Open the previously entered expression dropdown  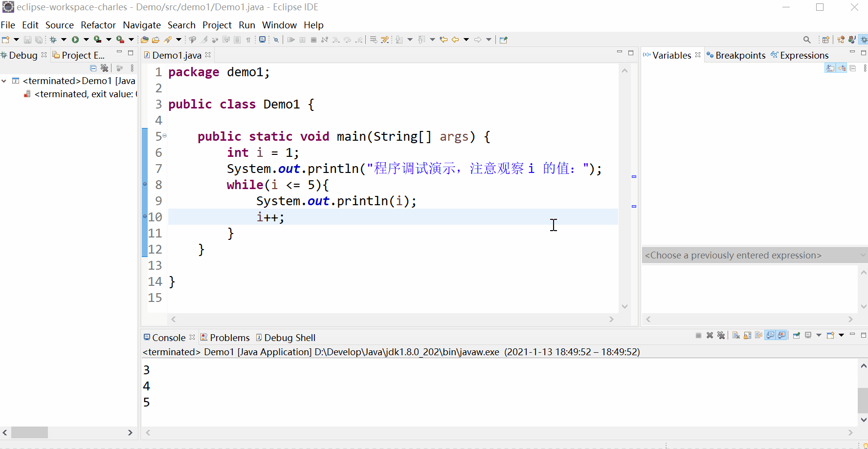863,255
